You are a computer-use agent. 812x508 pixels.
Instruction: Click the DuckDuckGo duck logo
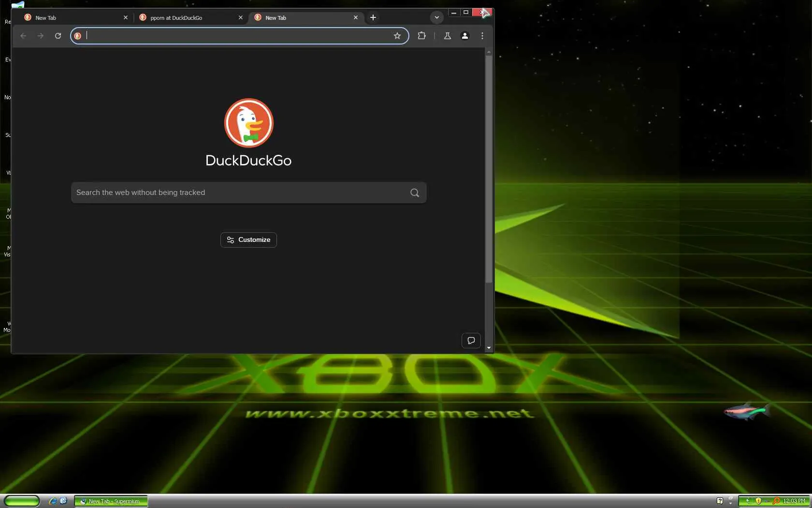249,123
